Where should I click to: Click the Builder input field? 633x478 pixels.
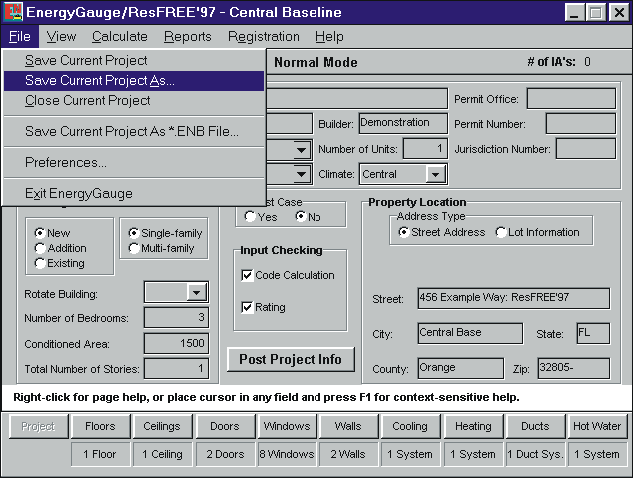(403, 123)
